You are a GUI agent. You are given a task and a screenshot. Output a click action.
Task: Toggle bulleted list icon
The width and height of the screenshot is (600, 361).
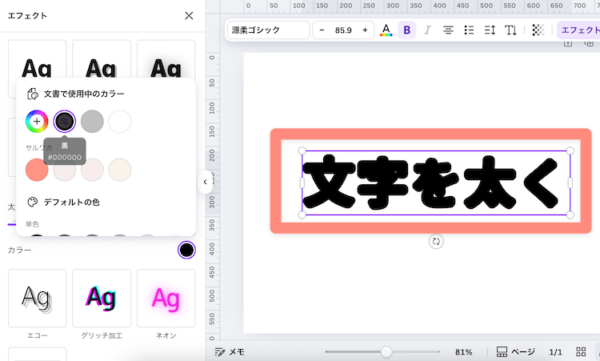[x=469, y=30]
